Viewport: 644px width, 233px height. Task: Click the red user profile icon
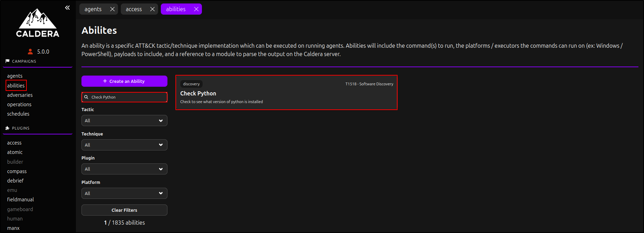[x=30, y=52]
